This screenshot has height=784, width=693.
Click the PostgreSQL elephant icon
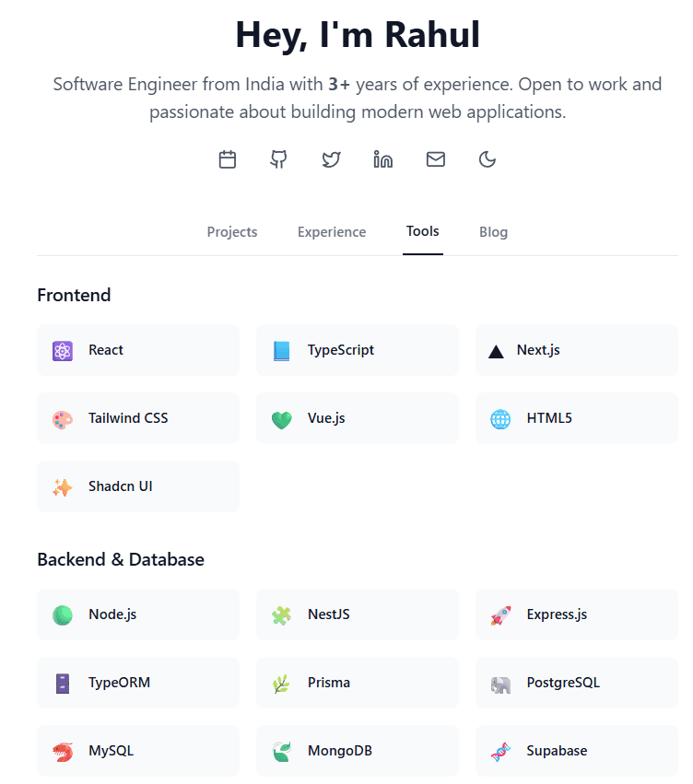[500, 684]
